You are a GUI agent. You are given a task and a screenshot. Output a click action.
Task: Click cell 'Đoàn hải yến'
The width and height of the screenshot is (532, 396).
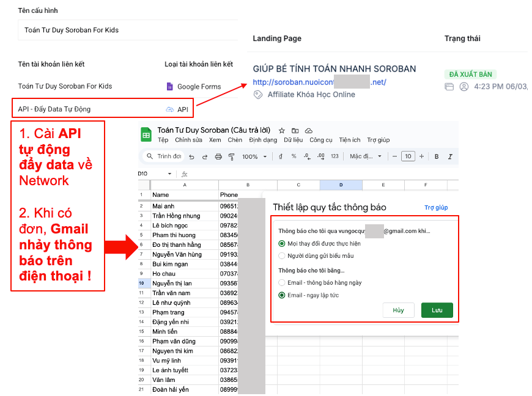tap(185, 389)
